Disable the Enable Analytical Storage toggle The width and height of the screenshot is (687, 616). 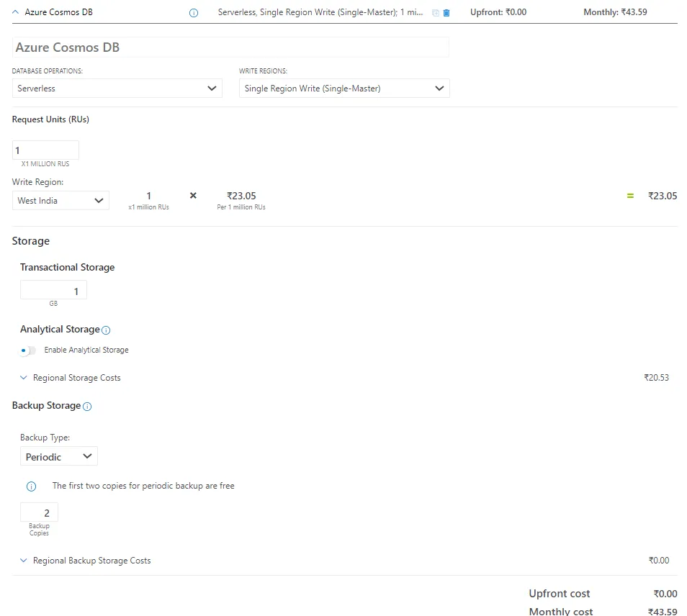pos(27,350)
